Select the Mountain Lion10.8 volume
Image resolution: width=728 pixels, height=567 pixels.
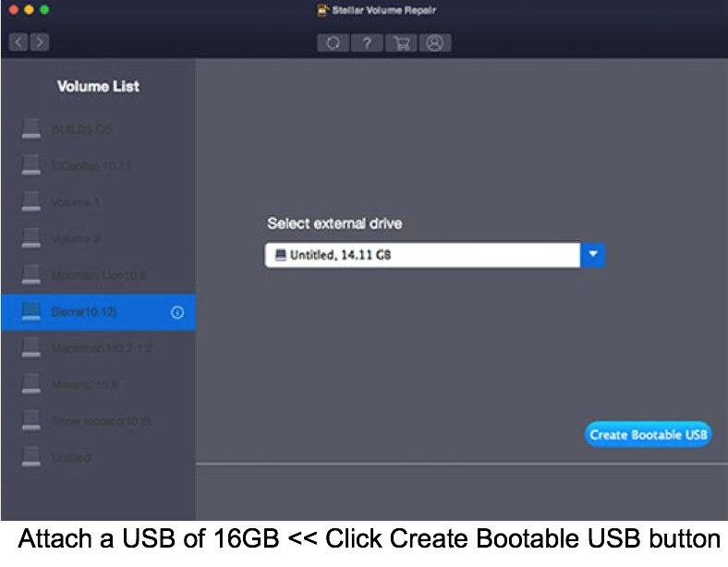99,275
